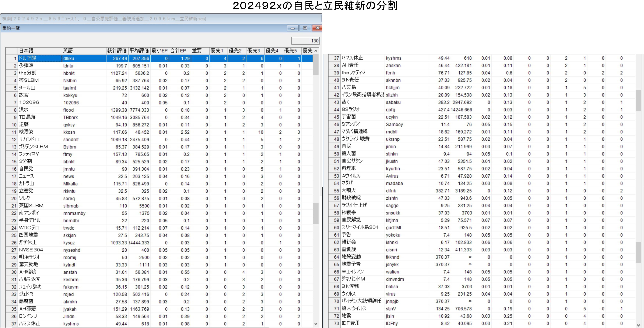
Task: Click the 優先2 column header
Action: click(237, 50)
